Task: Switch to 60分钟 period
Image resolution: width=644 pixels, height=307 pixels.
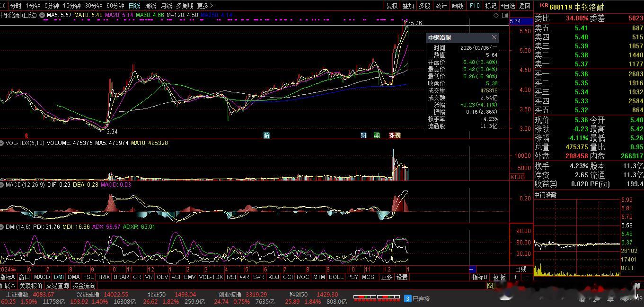Action: point(115,6)
